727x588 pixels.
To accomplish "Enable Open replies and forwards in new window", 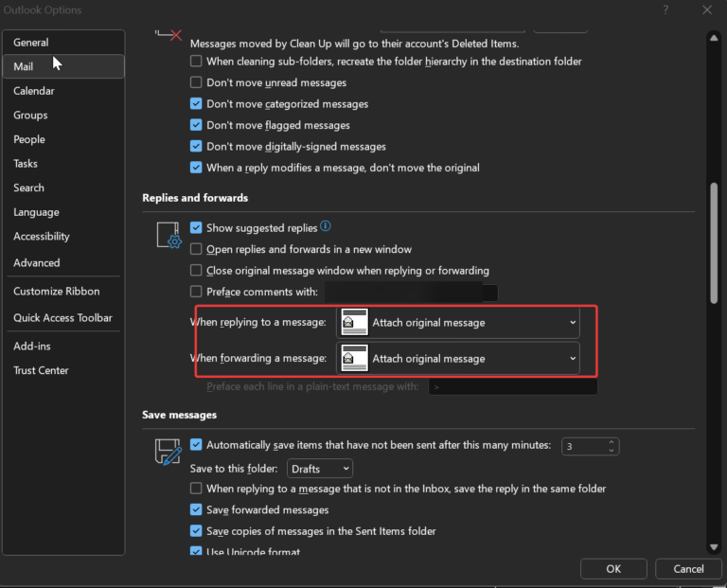I will coord(196,249).
